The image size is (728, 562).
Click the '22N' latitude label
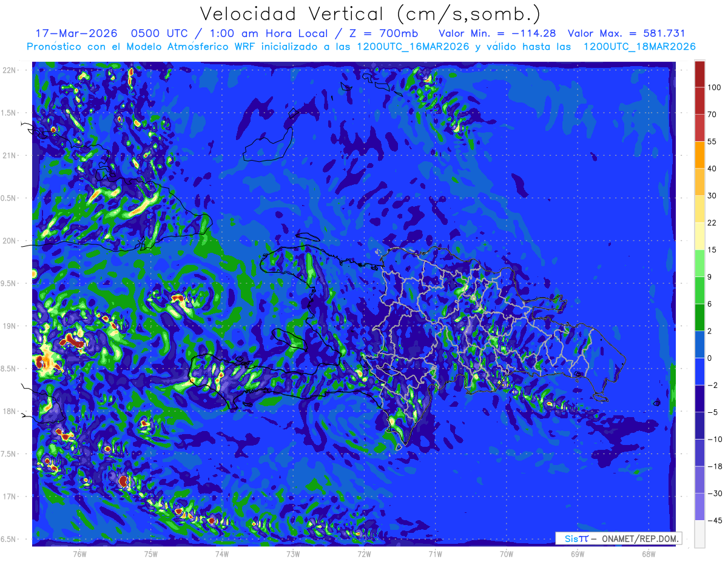(x=10, y=70)
